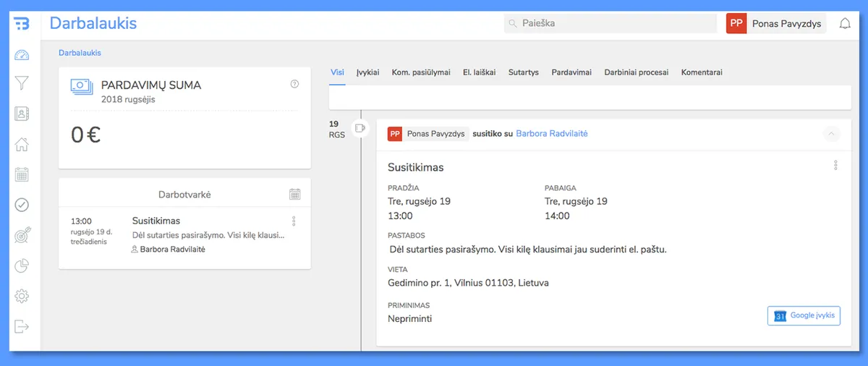Open the notifications bell
The width and height of the screenshot is (868, 366).
point(845,23)
